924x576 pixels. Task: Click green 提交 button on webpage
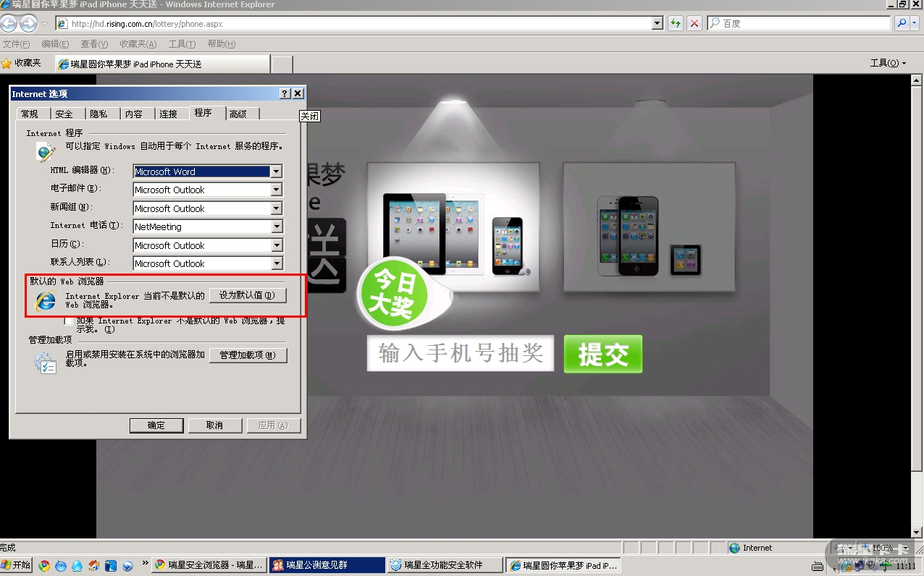603,354
